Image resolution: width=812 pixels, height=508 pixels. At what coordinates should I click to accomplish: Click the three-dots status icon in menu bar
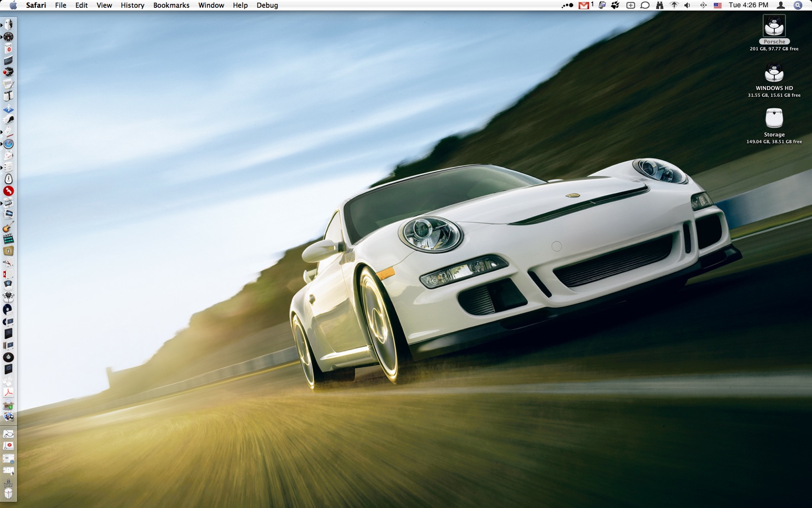coord(567,5)
